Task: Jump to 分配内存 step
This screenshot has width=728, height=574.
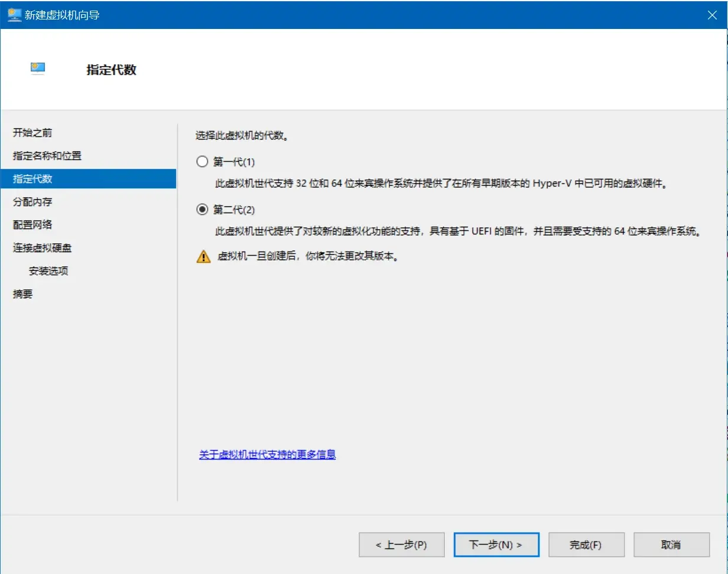Action: click(x=32, y=202)
